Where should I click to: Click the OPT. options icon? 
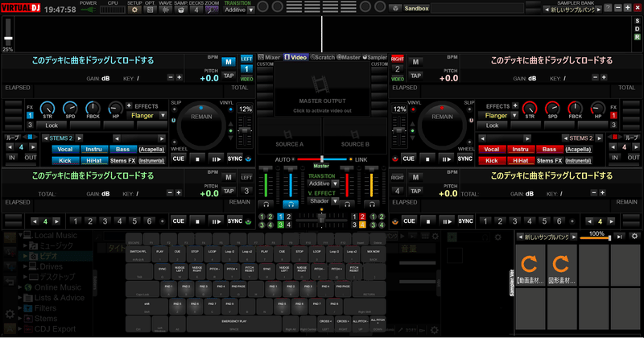tap(150, 10)
